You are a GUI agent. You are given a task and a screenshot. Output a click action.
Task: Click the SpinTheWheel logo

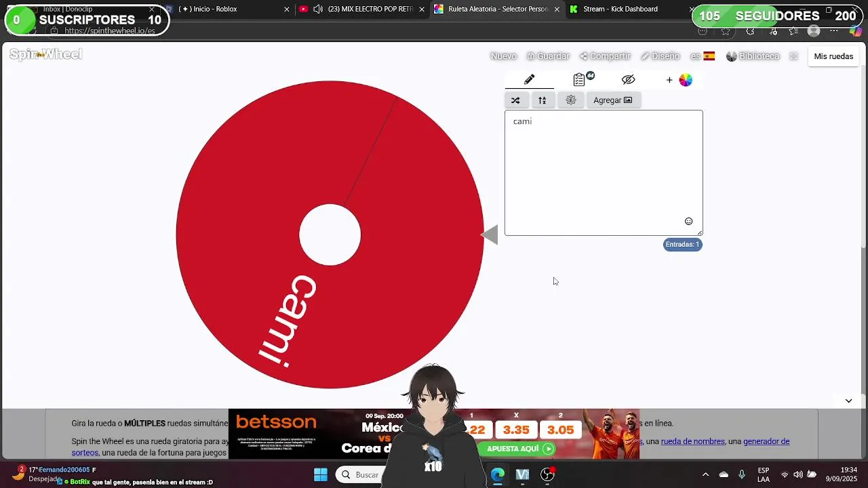point(45,54)
